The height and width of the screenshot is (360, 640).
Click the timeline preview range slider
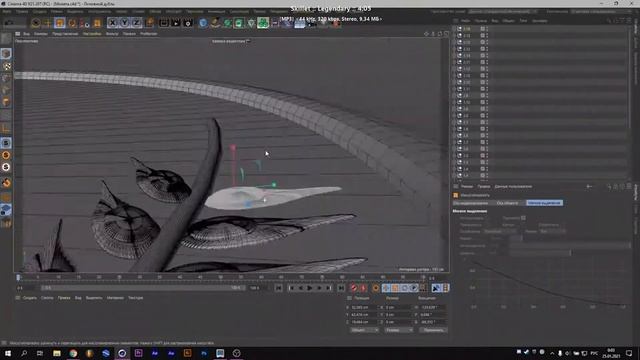tap(142, 288)
